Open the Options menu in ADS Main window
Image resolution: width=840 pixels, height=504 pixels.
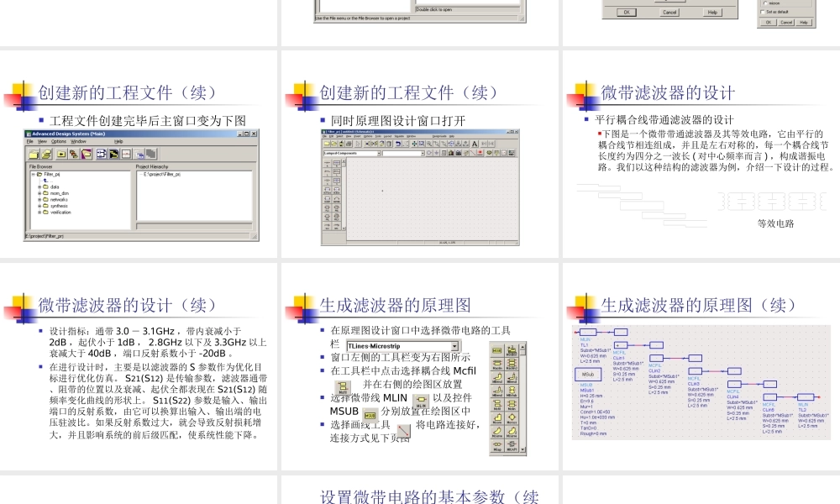[x=59, y=141]
